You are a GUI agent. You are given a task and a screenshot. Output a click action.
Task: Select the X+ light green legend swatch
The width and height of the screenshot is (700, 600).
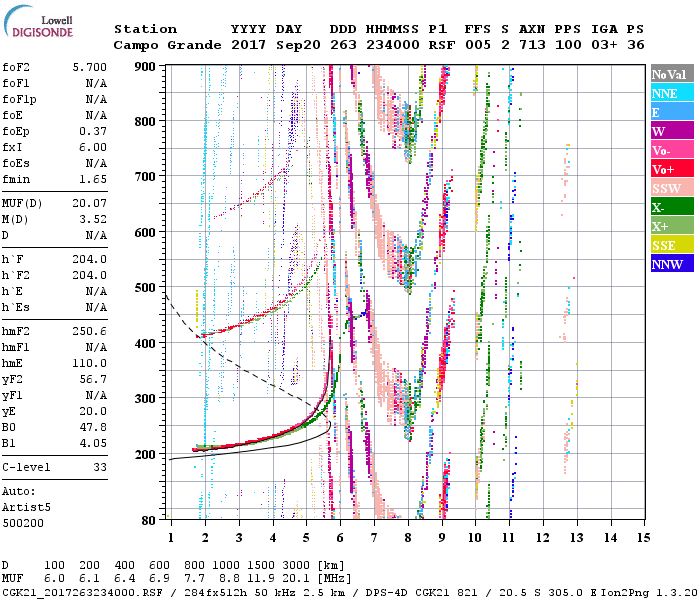coord(672,226)
